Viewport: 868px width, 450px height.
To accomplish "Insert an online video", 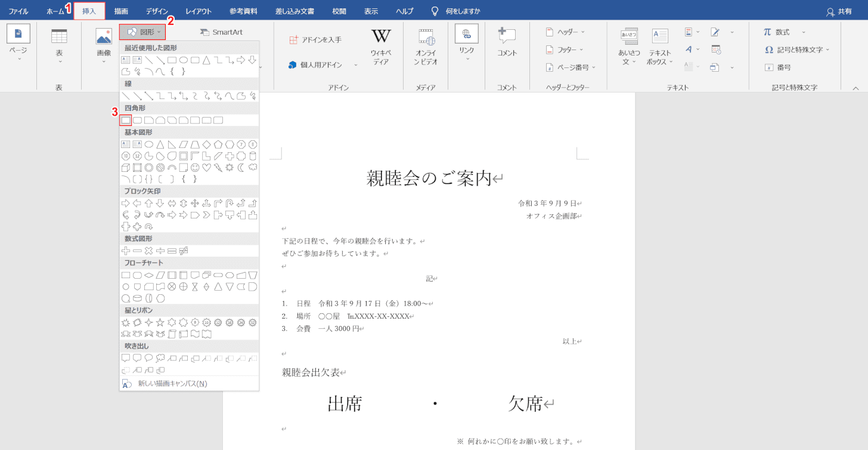I will pyautogui.click(x=426, y=47).
